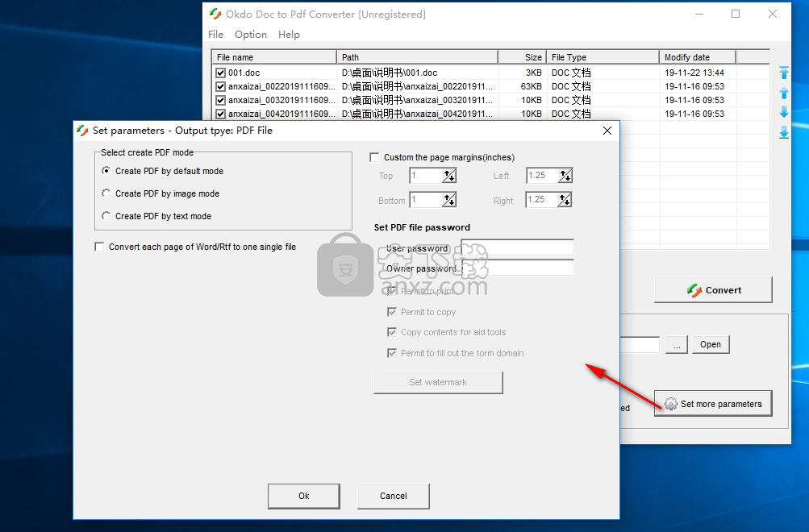
Task: Maximize the Okdo converter main window
Action: point(736,14)
